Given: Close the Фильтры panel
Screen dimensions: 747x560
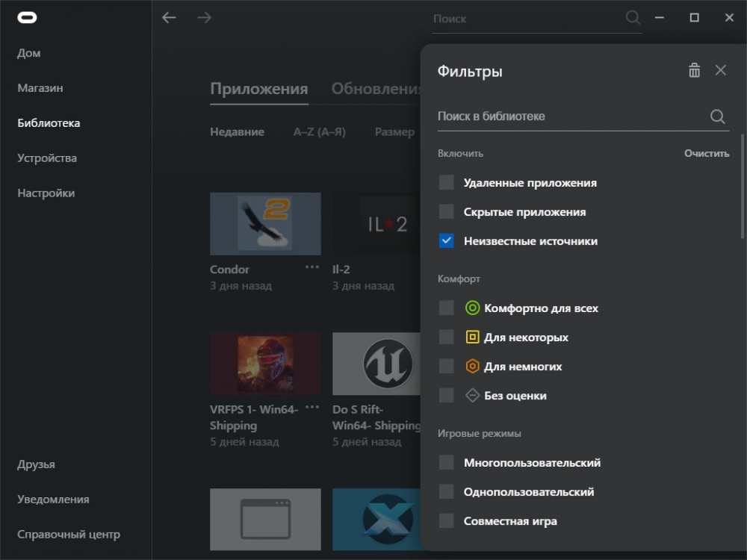Looking at the screenshot, I should coord(721,70).
